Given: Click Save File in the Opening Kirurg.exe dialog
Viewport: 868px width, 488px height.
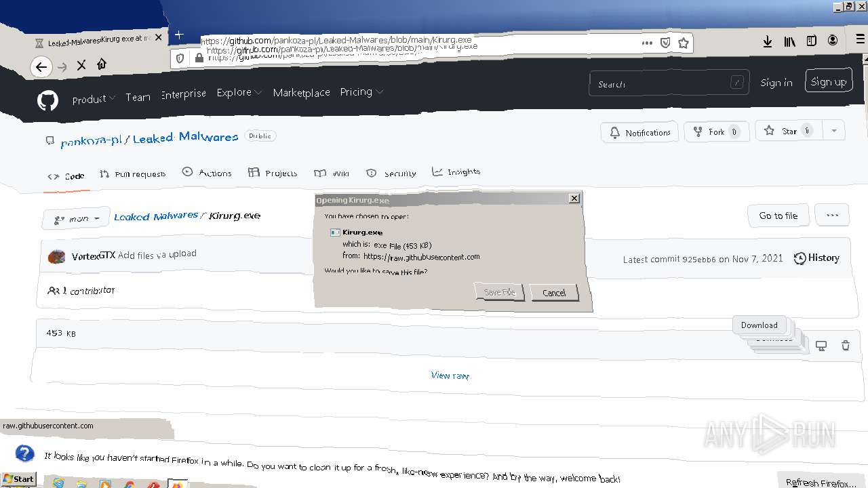Looking at the screenshot, I should [500, 292].
